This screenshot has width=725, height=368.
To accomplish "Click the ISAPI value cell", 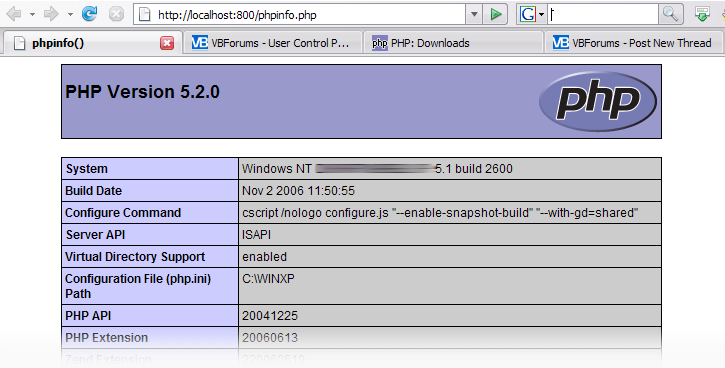I will 450,235.
